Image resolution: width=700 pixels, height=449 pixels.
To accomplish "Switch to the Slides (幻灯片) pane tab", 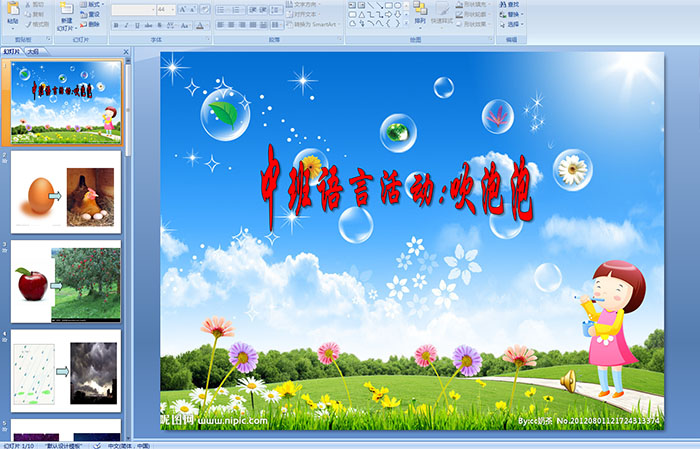I will 12,52.
